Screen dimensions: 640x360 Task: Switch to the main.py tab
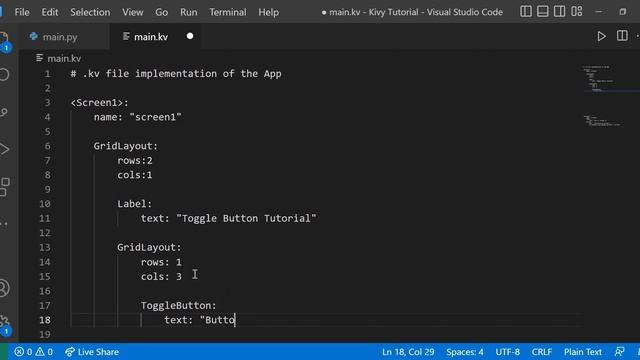point(60,37)
